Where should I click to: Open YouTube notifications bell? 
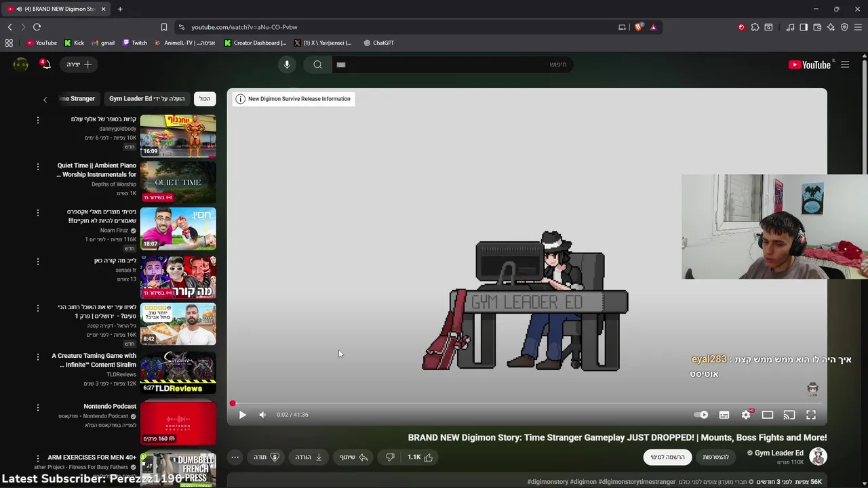pyautogui.click(x=45, y=64)
